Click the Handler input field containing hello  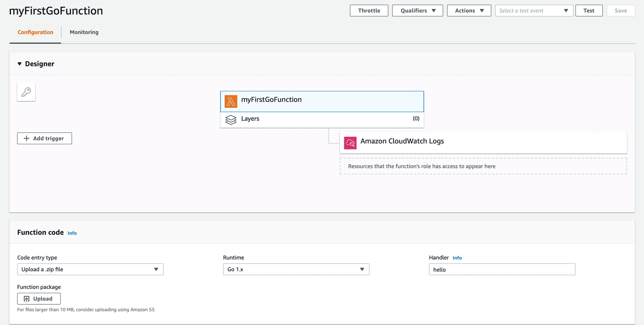(x=502, y=269)
